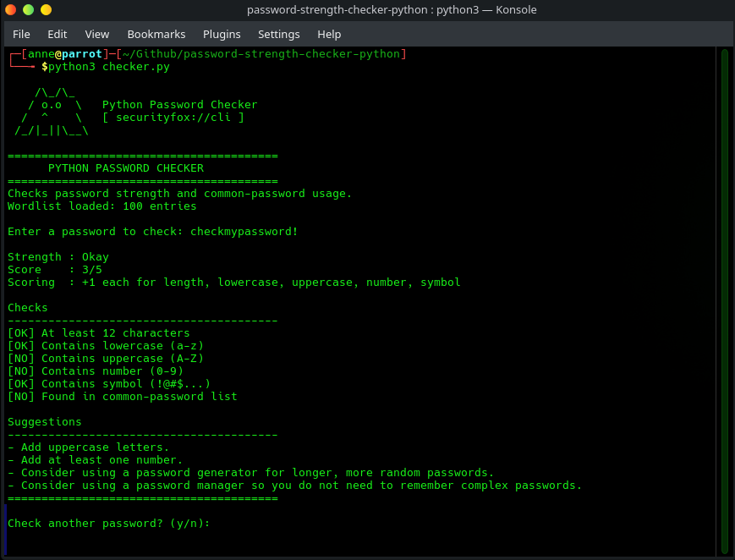
Task: Click the directory path in the prompt
Action: 261,54
